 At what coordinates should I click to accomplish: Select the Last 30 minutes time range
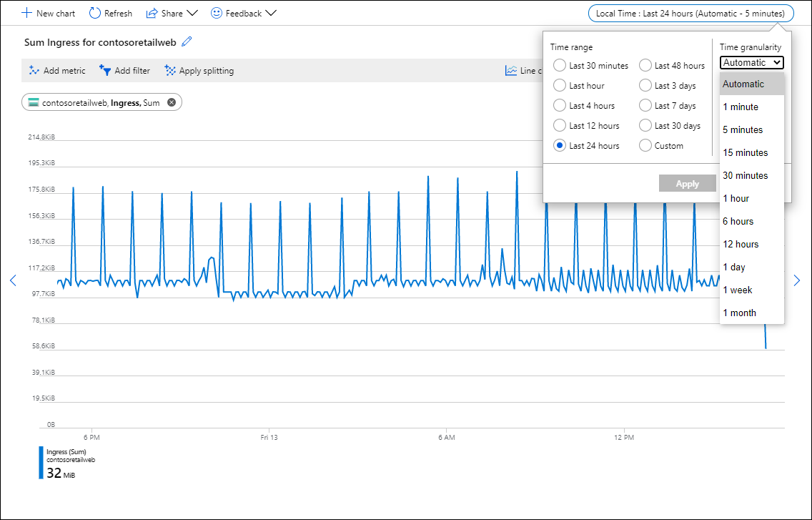click(561, 66)
